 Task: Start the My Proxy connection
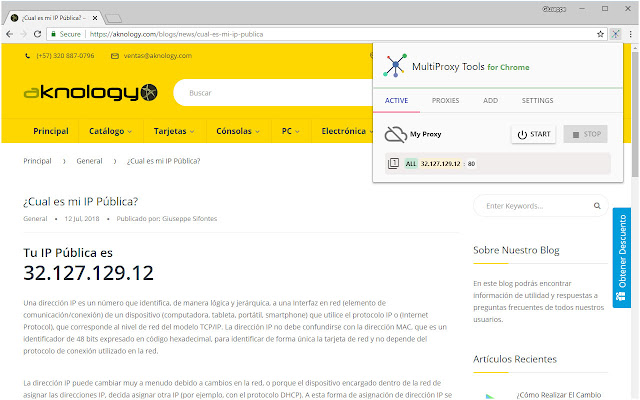pyautogui.click(x=533, y=134)
